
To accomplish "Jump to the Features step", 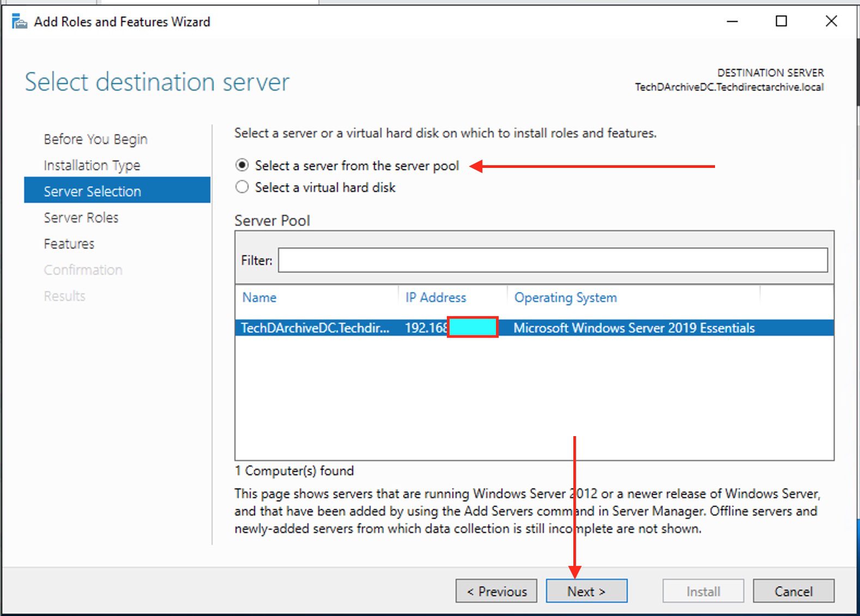I will tap(69, 244).
